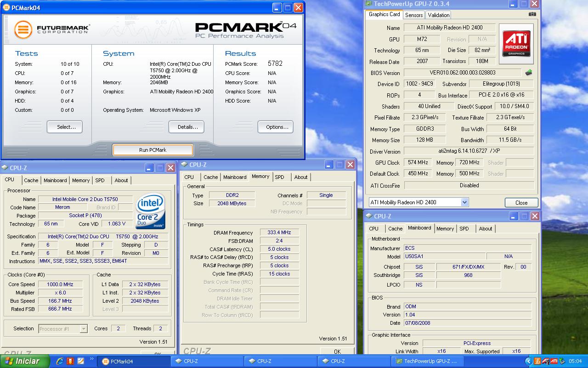Open the ATI Mobility Radeon HD 2400 dropdown
The height and width of the screenshot is (368, 588).
click(464, 202)
